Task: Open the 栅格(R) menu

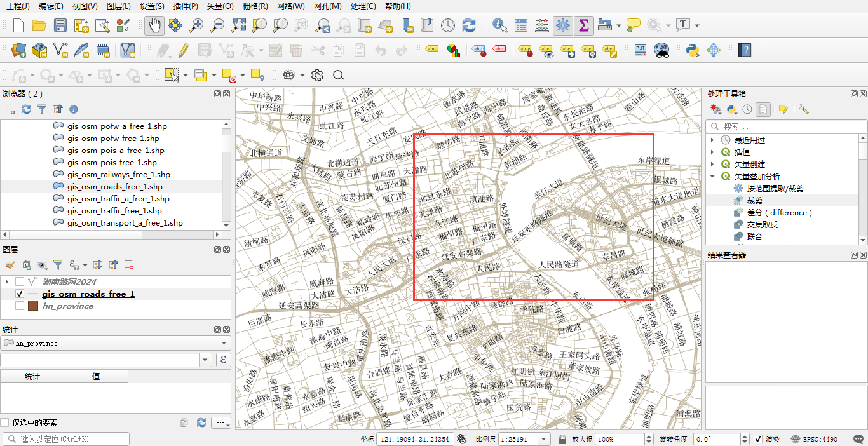Action: point(255,6)
